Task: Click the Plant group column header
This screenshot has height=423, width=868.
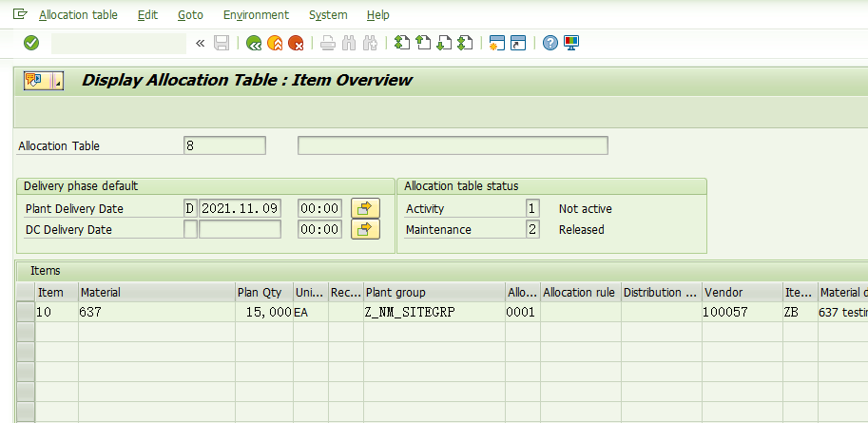Action: click(434, 293)
